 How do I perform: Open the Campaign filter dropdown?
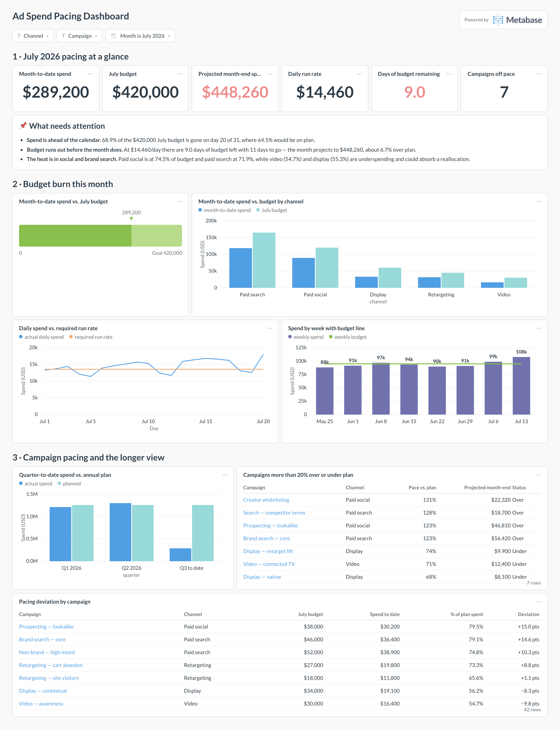(79, 36)
